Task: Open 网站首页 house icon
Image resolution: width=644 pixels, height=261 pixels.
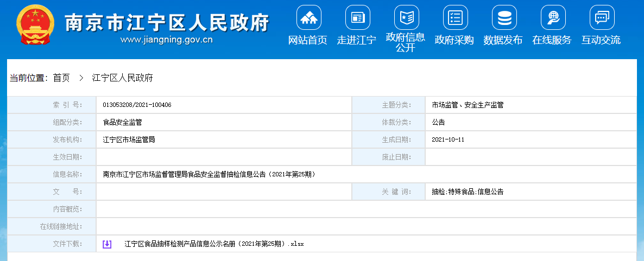Action: click(x=309, y=17)
